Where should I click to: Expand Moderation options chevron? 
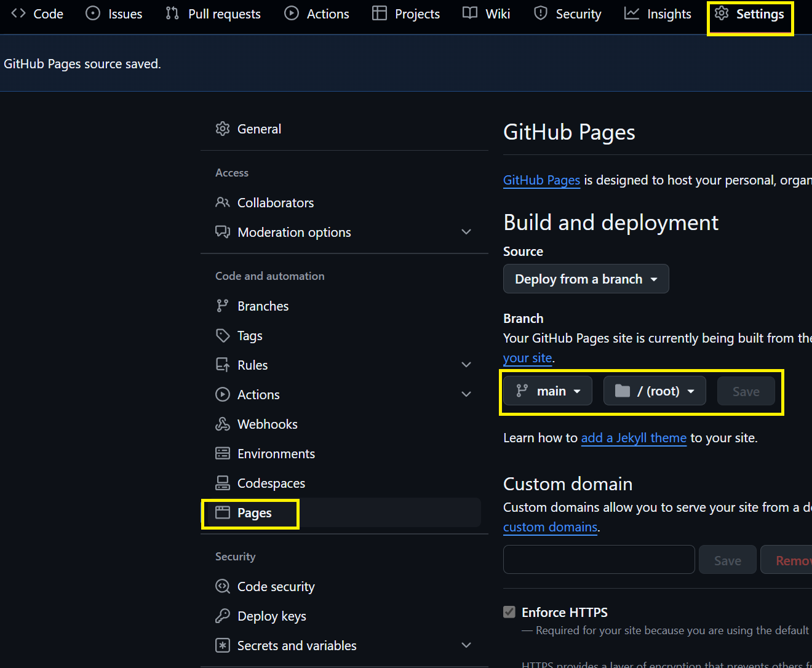click(x=466, y=232)
